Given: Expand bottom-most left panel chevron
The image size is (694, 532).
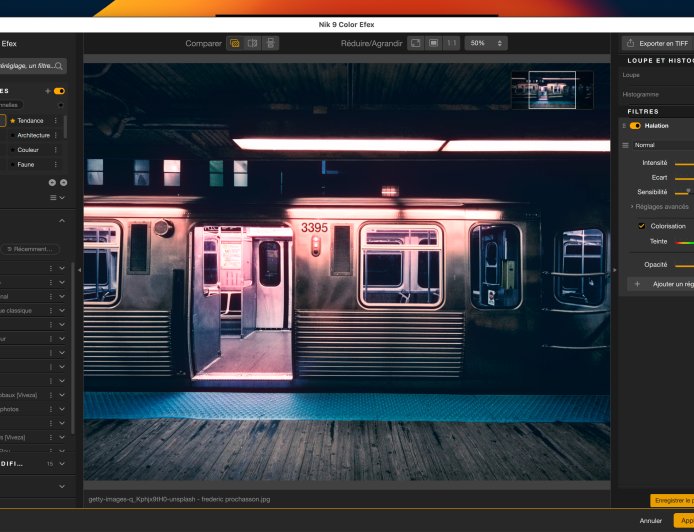Looking at the screenshot, I should (62, 486).
